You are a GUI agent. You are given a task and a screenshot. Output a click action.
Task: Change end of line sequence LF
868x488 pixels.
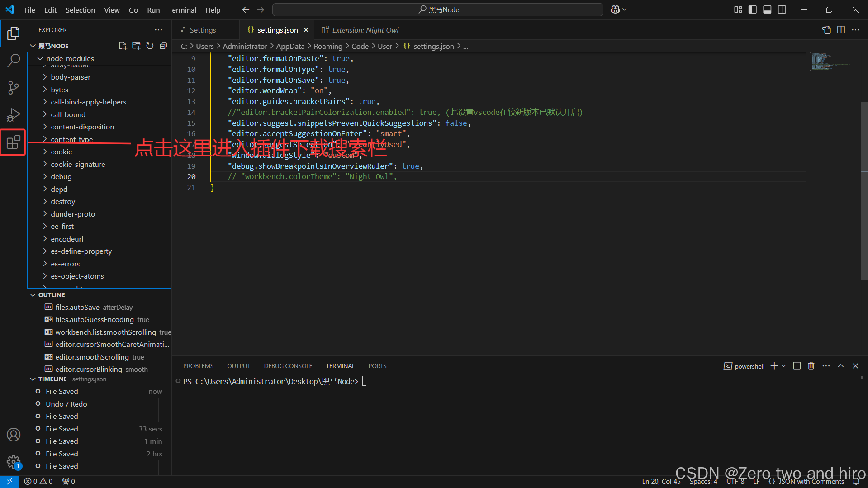(x=756, y=481)
